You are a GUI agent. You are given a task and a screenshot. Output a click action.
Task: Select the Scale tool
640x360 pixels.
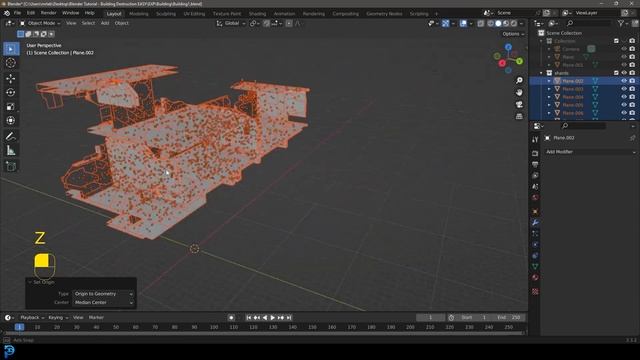pos(11,107)
